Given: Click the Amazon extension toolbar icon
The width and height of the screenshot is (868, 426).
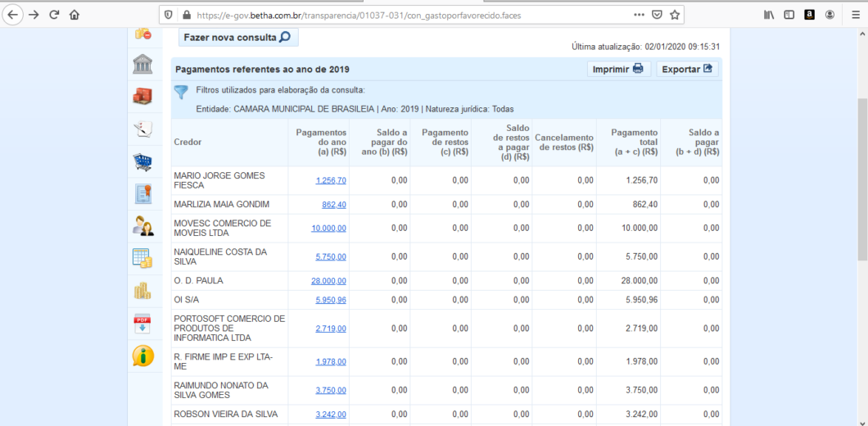Looking at the screenshot, I should [809, 15].
